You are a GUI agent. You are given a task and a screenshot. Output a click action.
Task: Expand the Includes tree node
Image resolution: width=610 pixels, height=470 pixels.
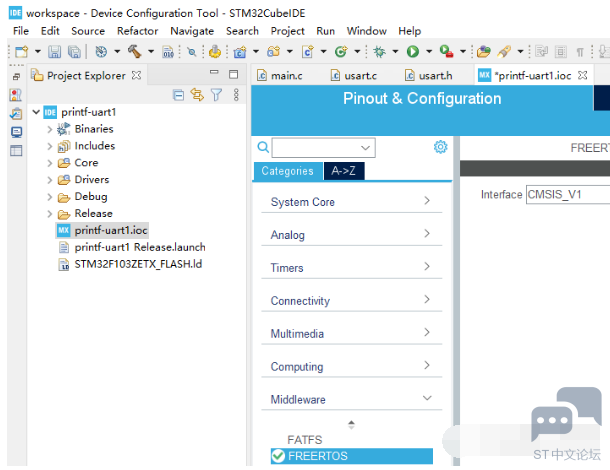(49, 146)
